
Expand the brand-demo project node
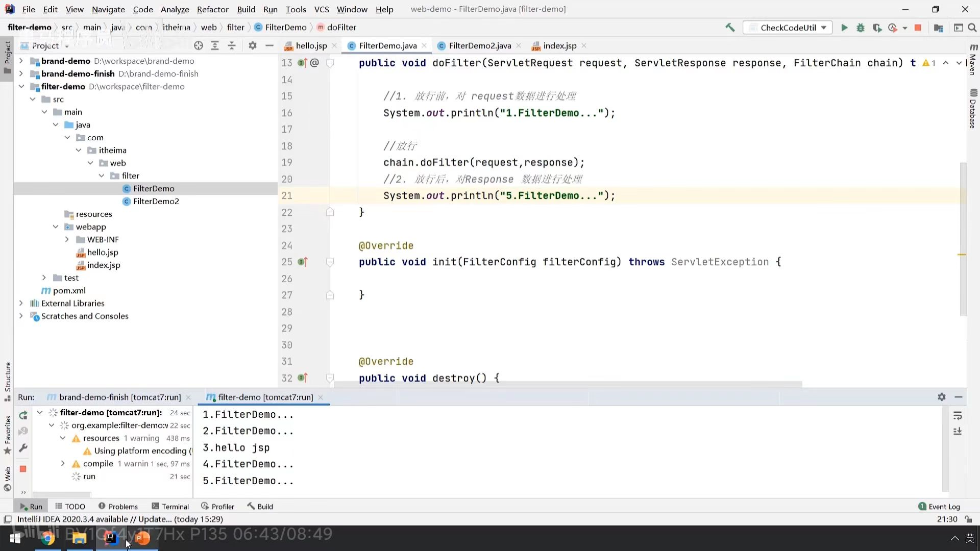pyautogui.click(x=21, y=61)
